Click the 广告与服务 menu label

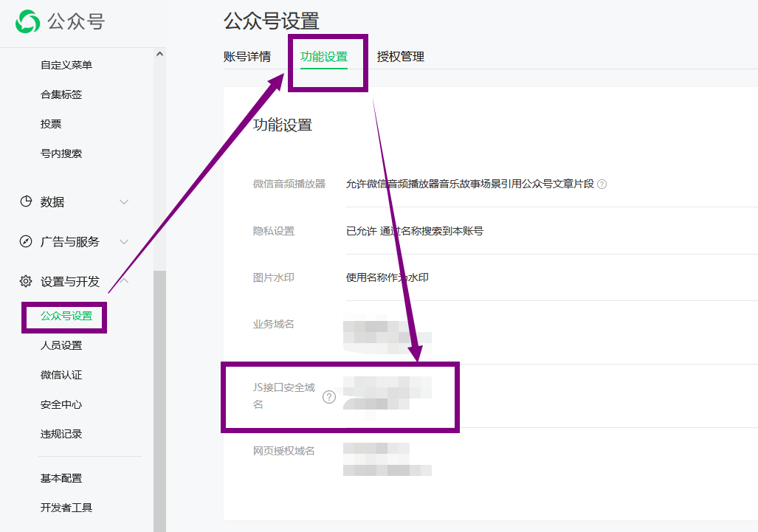tap(69, 241)
